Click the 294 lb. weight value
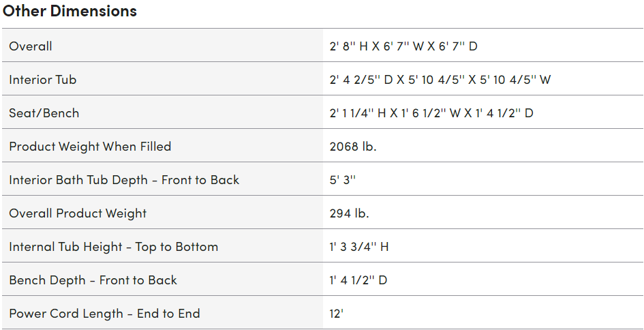 pyautogui.click(x=349, y=213)
